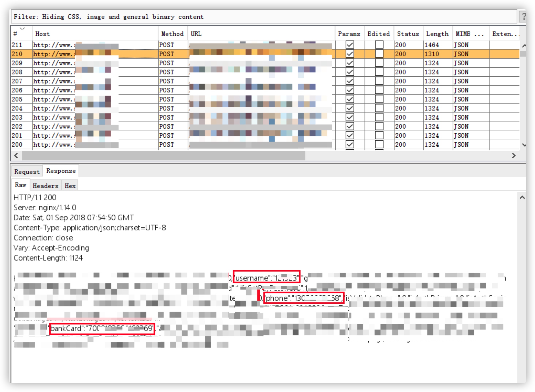Select request row 203 POST entry
The height and width of the screenshot is (392, 535).
coord(166,117)
